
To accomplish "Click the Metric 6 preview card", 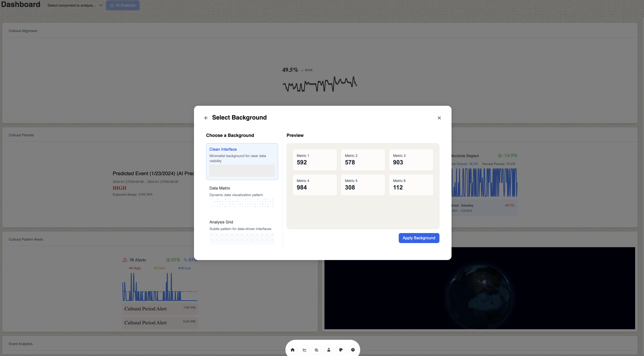I will pyautogui.click(x=411, y=185).
